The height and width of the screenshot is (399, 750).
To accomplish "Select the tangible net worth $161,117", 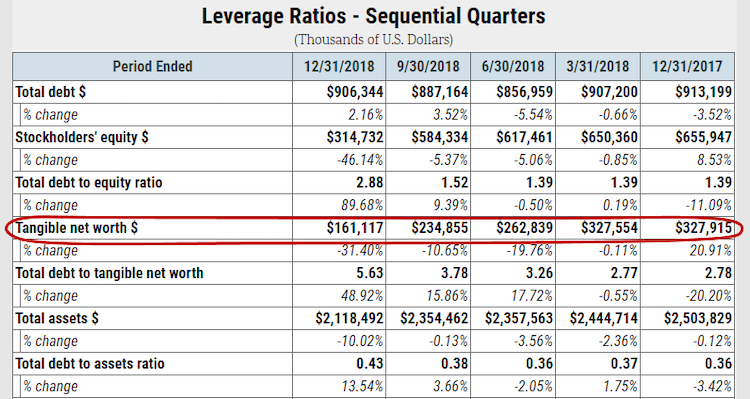I will tap(355, 228).
